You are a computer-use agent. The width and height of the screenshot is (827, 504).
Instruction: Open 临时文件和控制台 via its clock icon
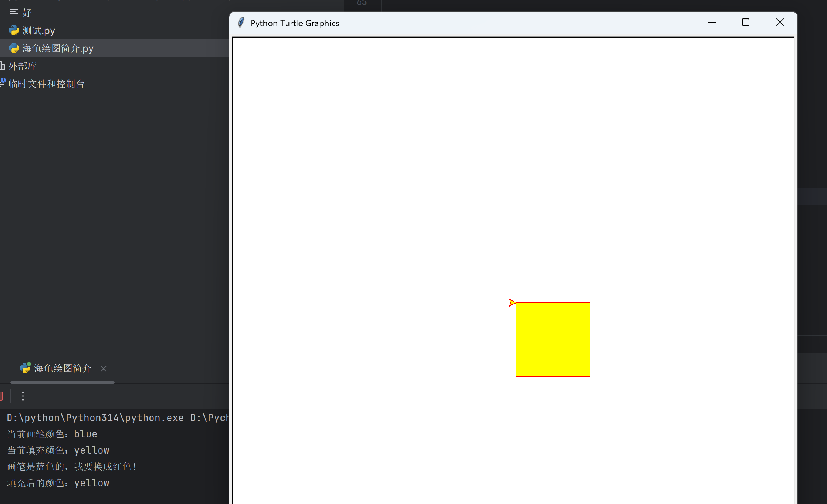pos(3,82)
